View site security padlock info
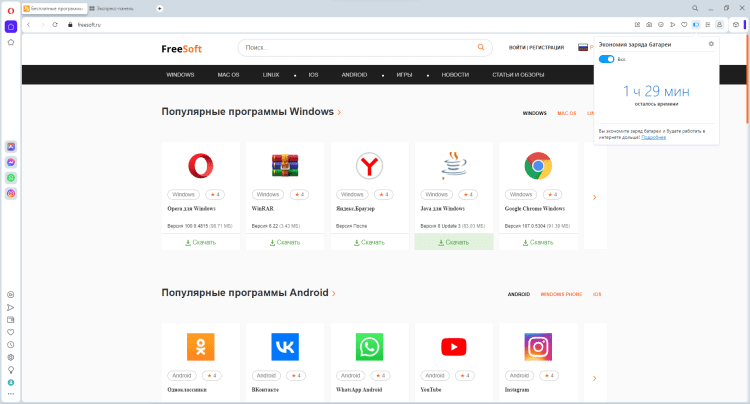Image resolution: width=750 pixels, height=404 pixels. pyautogui.click(x=70, y=25)
